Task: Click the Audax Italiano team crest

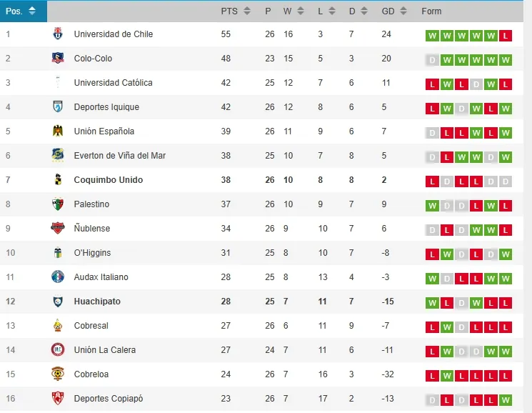Action: pyautogui.click(x=58, y=277)
